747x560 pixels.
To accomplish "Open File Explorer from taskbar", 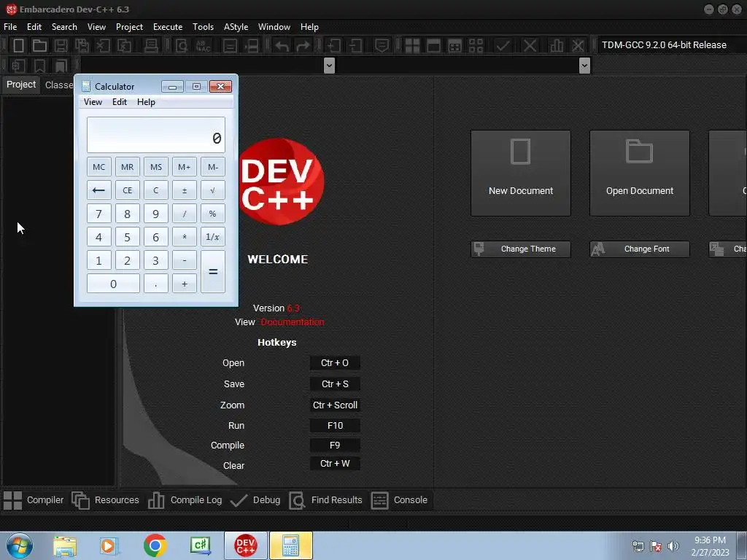I will tap(65, 545).
